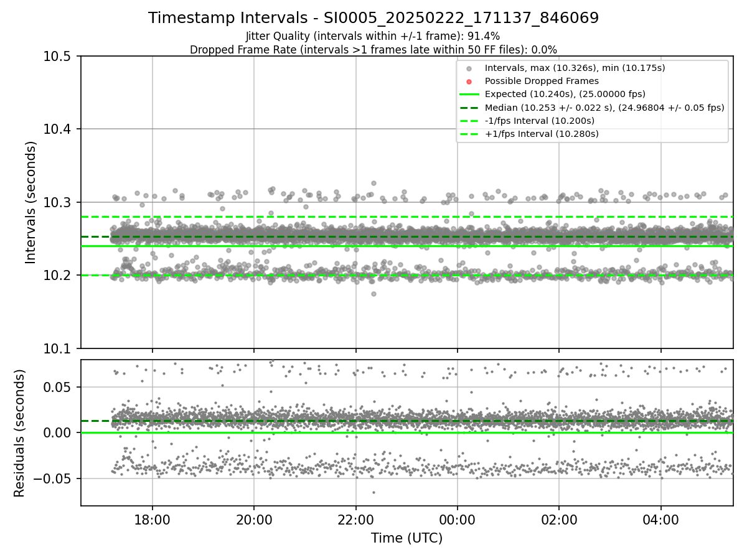
Task: Click the plot title Timestamp Intervals - SI0005_20250222_171137_846069
Action: (374, 18)
